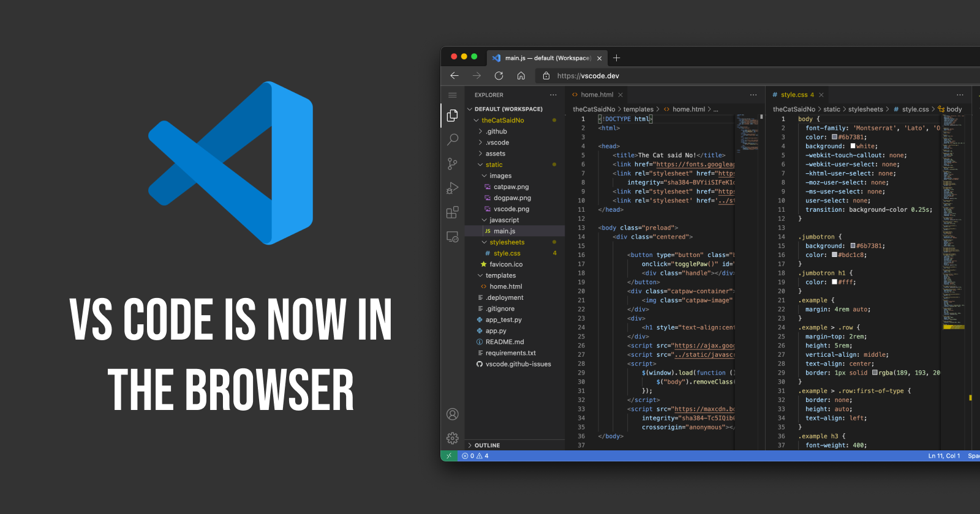Image resolution: width=980 pixels, height=514 pixels.
Task: Click the #bdc1c8 color swatch
Action: (834, 255)
